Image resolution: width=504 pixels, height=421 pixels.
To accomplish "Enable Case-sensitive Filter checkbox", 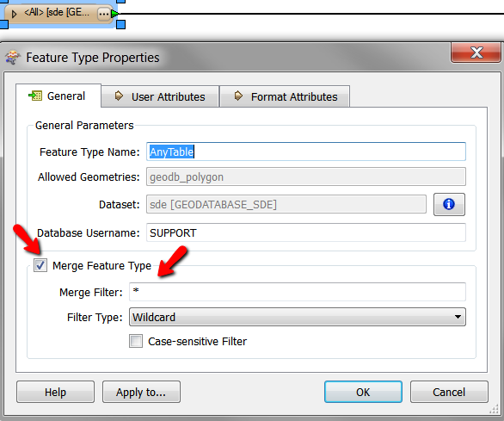I will coord(136,341).
